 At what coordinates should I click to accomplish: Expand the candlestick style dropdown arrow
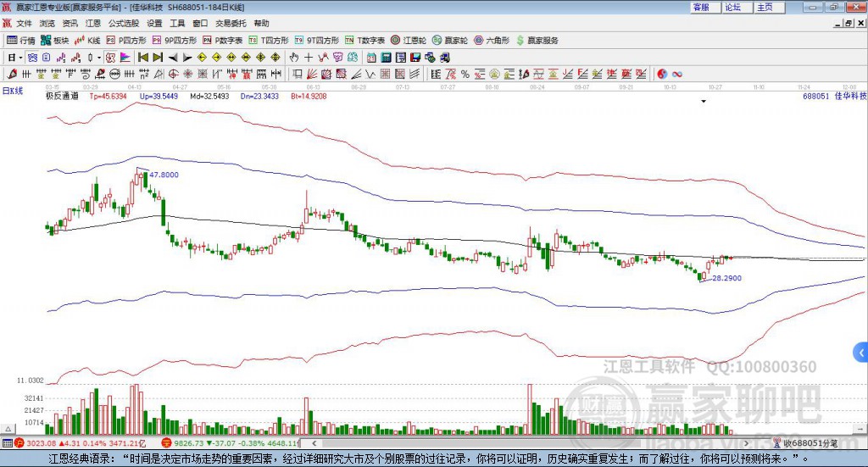98,58
